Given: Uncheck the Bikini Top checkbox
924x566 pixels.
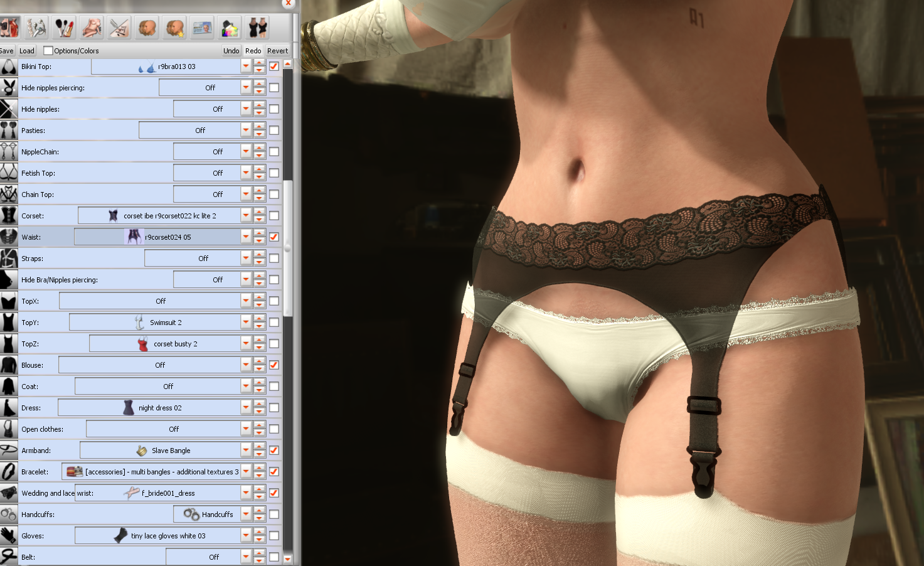Looking at the screenshot, I should click(274, 66).
